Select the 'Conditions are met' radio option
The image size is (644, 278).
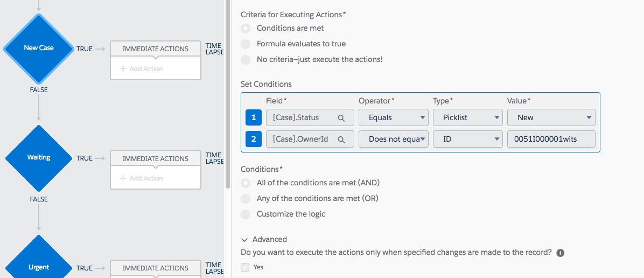tap(246, 28)
